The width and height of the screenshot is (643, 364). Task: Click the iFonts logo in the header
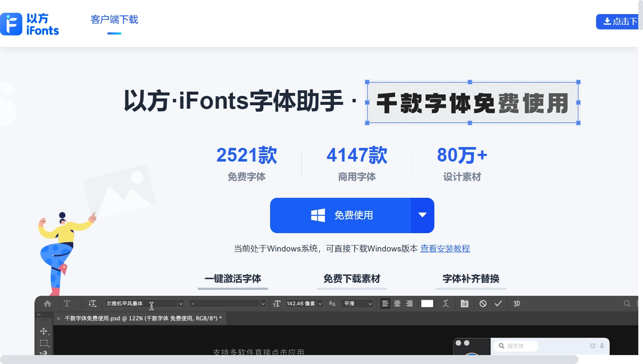(29, 24)
